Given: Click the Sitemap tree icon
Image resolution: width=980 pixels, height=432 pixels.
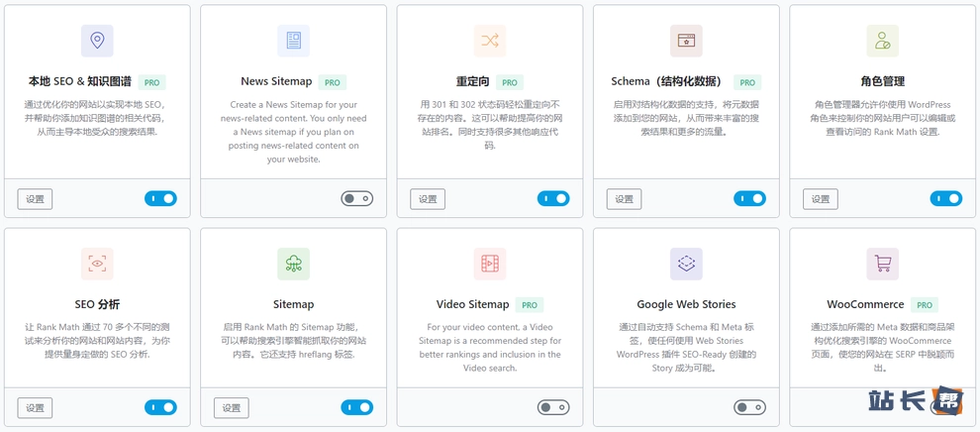Looking at the screenshot, I should pos(293,264).
